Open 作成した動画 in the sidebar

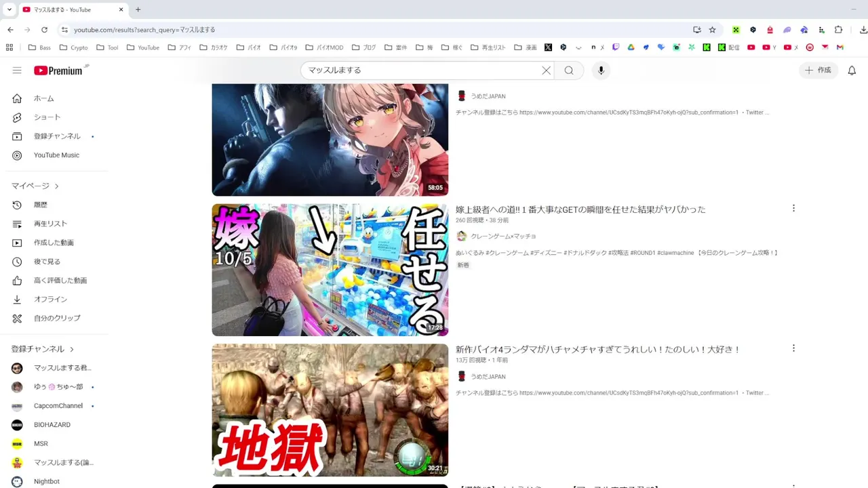tap(54, 243)
